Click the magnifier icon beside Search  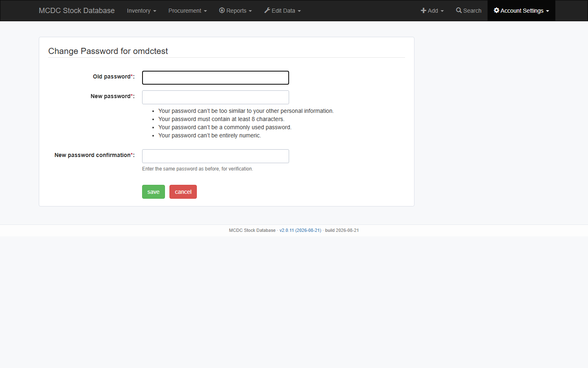(459, 10)
